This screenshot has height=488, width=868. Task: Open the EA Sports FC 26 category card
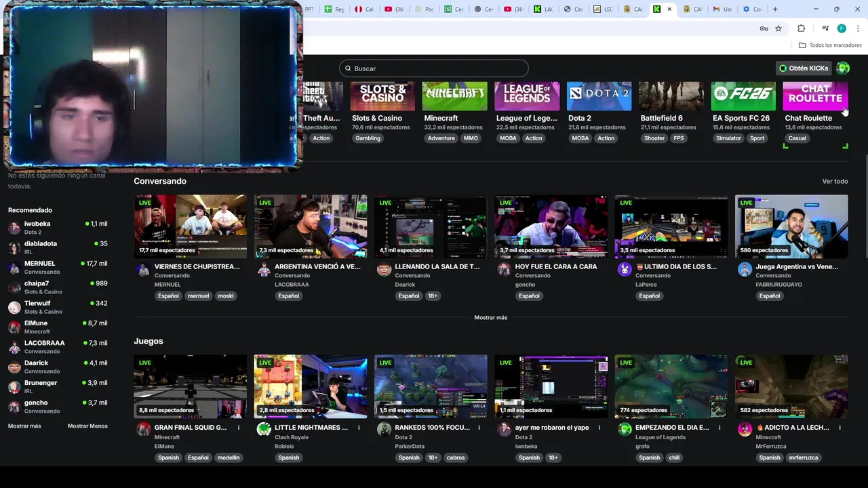point(743,96)
